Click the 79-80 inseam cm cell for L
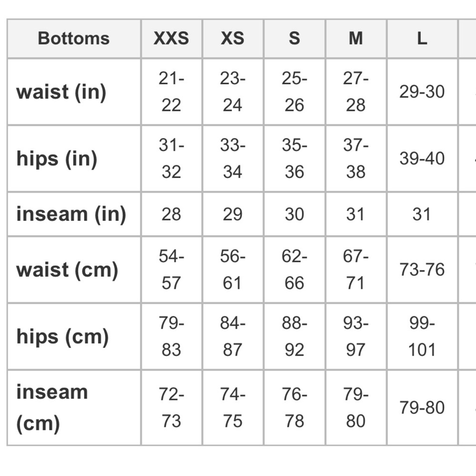The width and height of the screenshot is (476, 476). coord(422,408)
